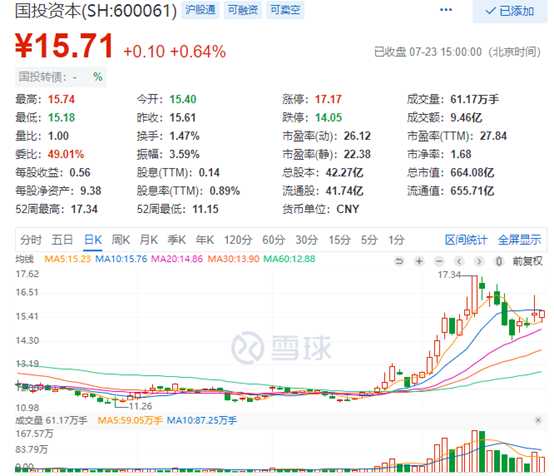Click the 均线 label on chart

click(25, 259)
